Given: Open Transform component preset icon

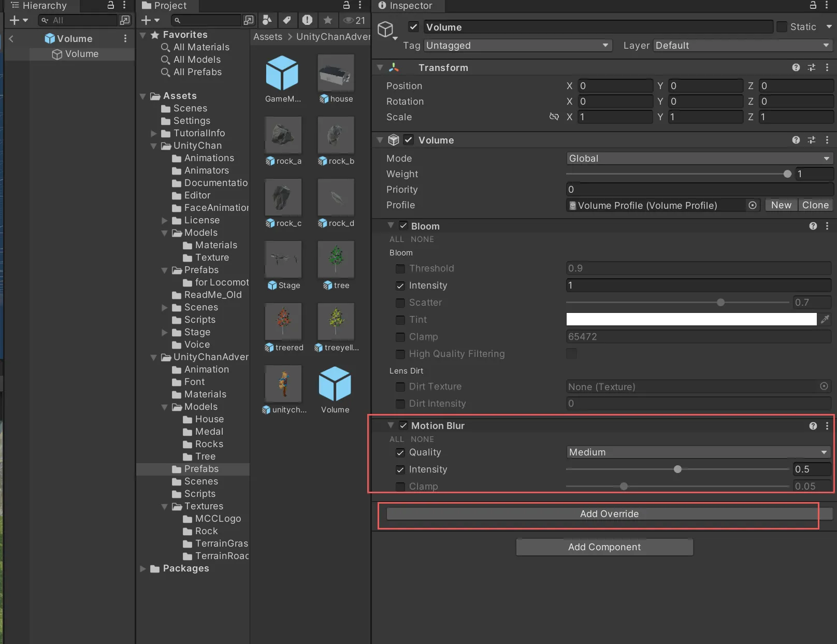Looking at the screenshot, I should coord(812,68).
